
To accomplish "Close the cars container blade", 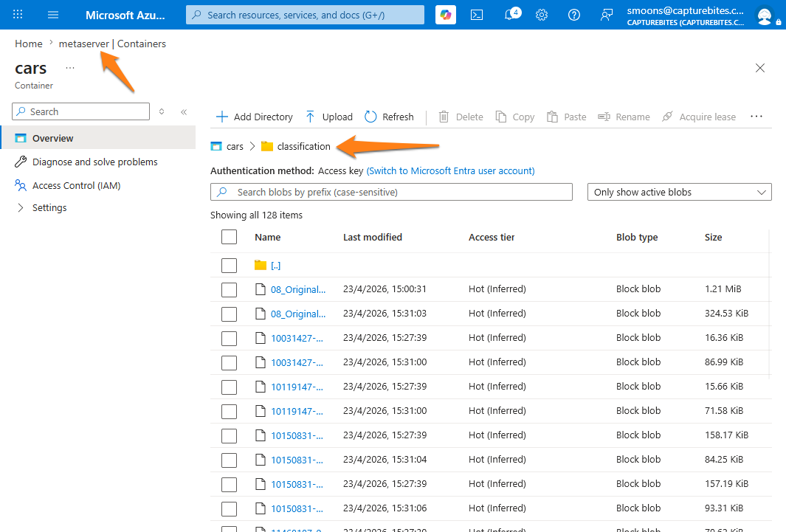I will click(760, 68).
